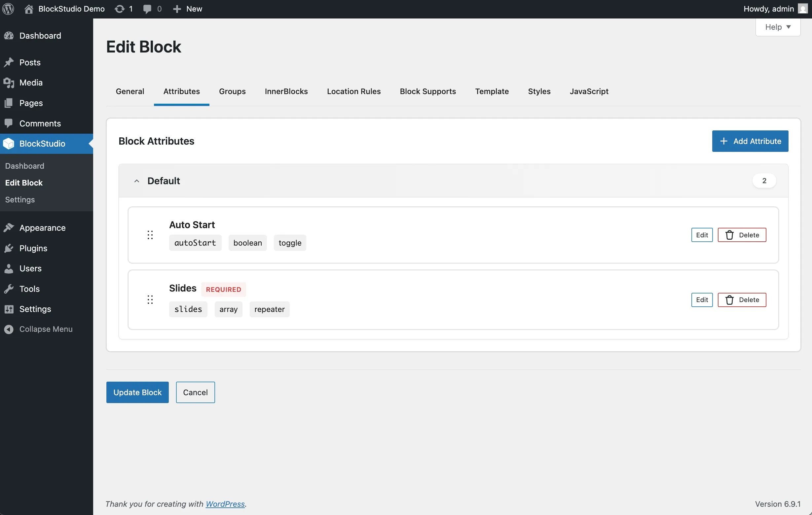Image resolution: width=812 pixels, height=515 pixels.
Task: Click the BlockStudio cube icon
Action: [x=9, y=144]
